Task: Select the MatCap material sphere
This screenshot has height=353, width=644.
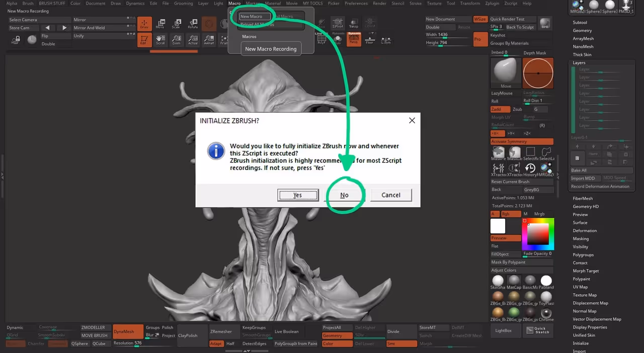Action: point(514,282)
